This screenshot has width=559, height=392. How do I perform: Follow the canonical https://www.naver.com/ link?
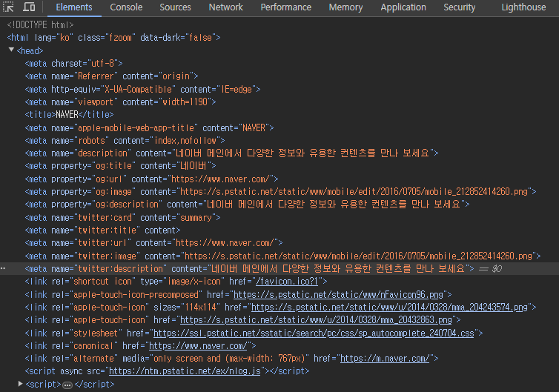198,345
